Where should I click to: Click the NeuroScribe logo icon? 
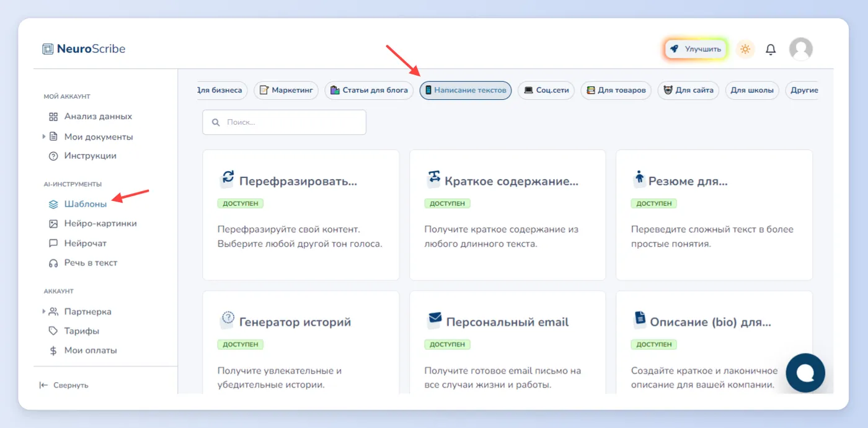coord(48,49)
